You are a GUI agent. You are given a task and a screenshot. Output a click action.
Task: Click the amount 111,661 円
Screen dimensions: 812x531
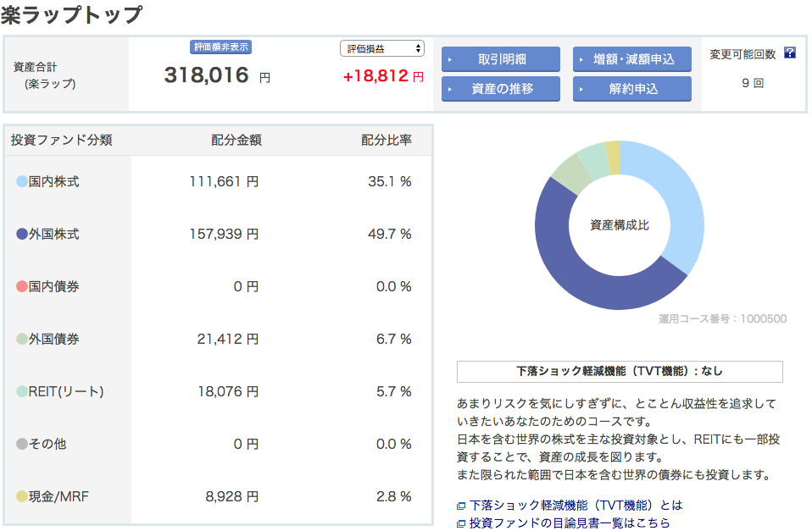[x=224, y=181]
